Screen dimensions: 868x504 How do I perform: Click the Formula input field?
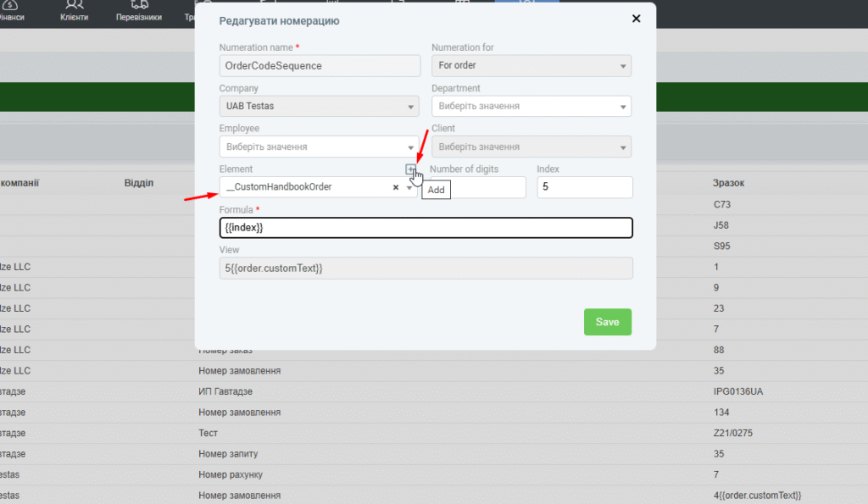[426, 228]
